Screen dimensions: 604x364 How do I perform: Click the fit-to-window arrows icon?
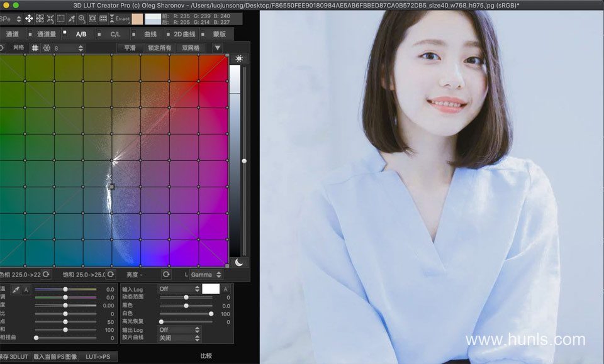(40, 18)
